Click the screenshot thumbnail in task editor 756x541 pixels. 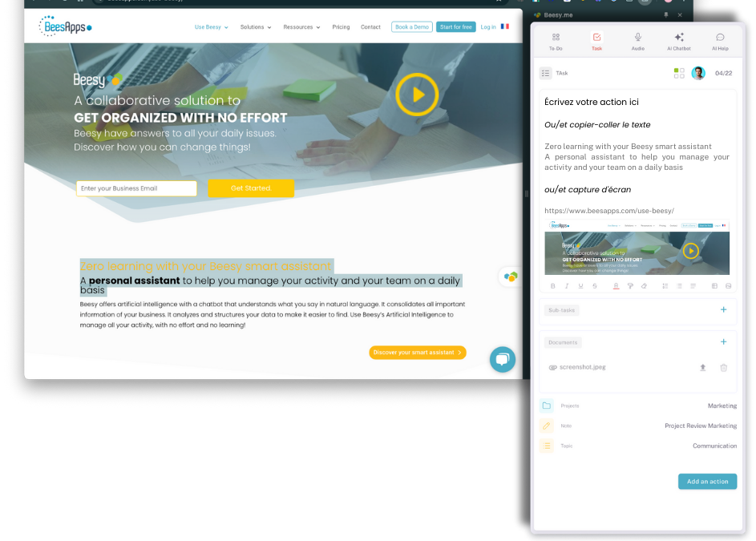(x=637, y=248)
